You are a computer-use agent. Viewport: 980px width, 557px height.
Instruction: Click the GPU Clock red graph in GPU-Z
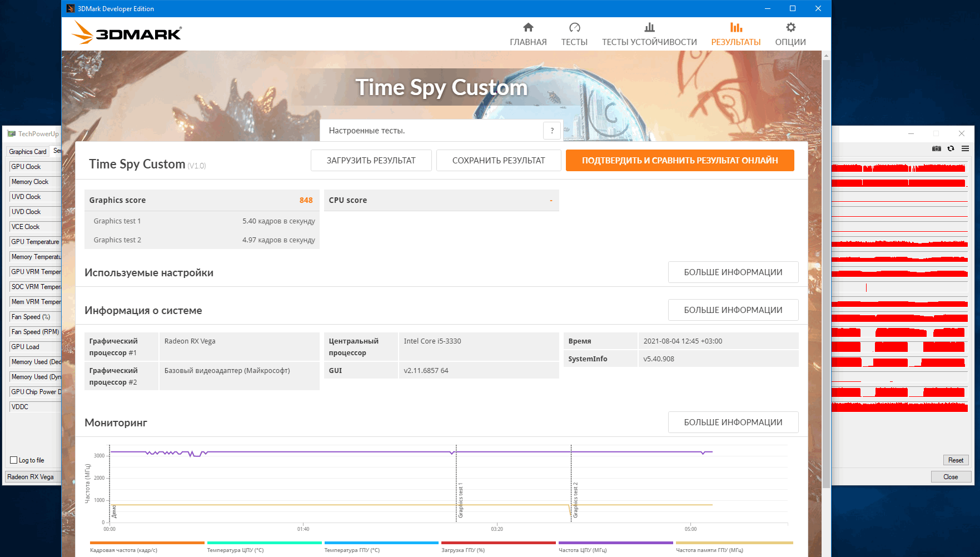(899, 167)
